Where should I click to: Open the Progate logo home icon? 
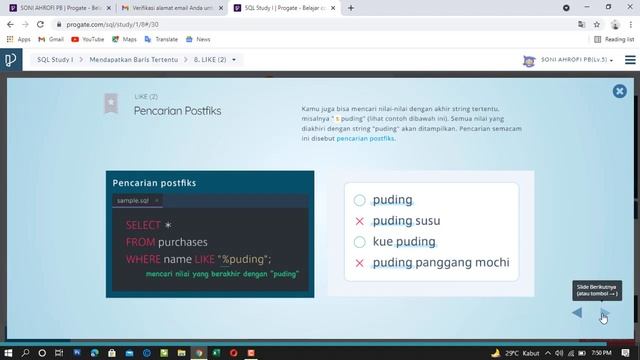pos(11,60)
